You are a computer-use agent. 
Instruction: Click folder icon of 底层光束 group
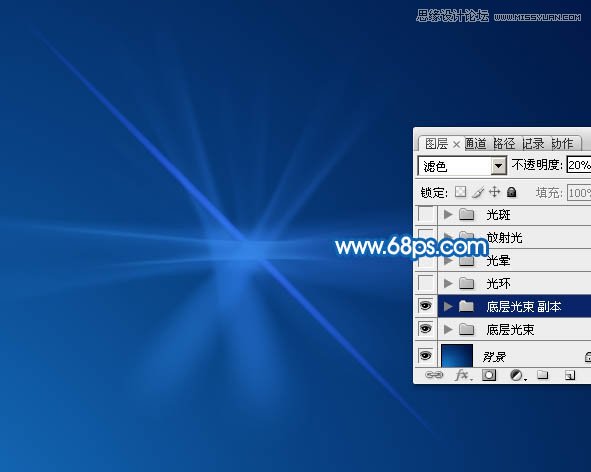[467, 329]
